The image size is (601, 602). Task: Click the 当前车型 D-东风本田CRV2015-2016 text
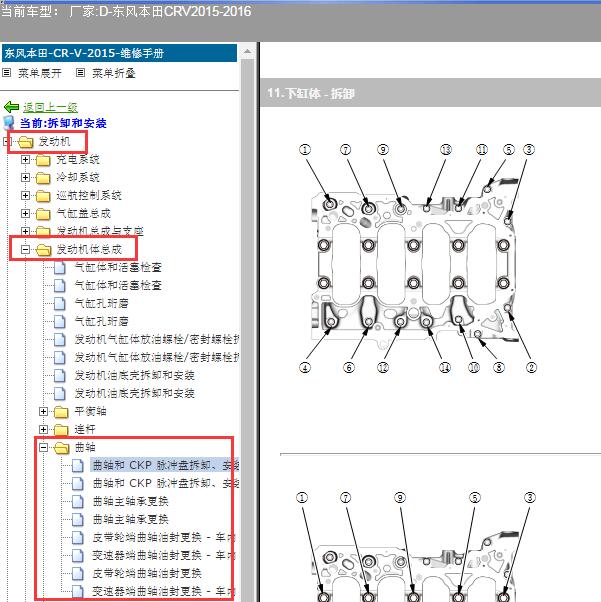[126, 12]
